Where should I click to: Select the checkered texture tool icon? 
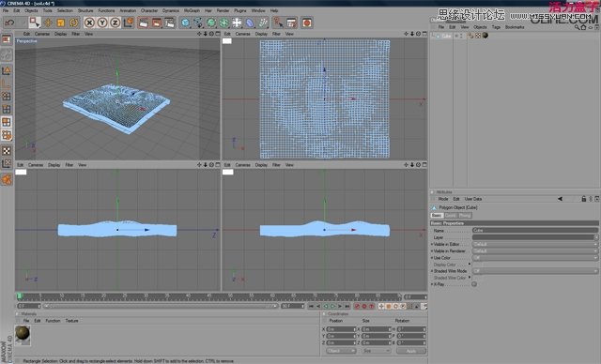(x=7, y=151)
